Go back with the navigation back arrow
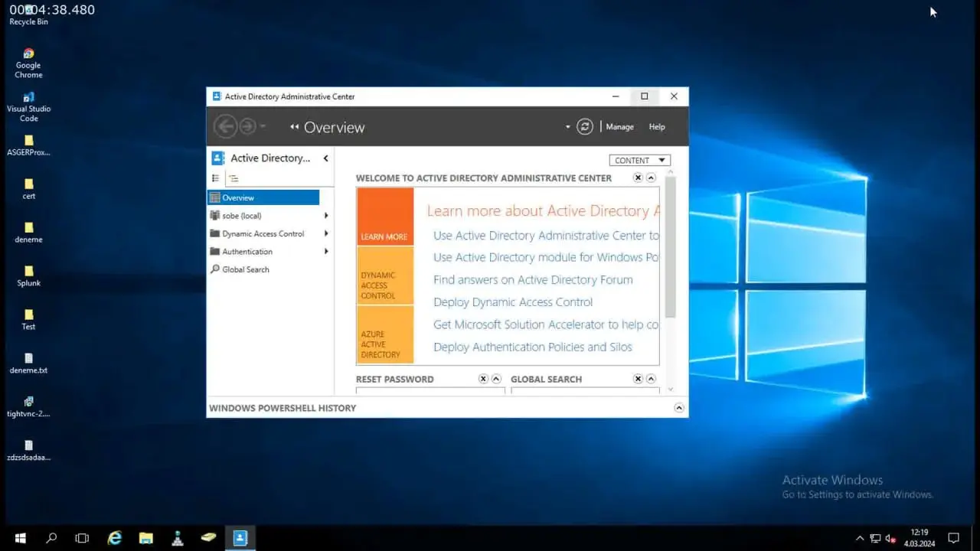Screen dimensions: 980x551 (224, 126)
